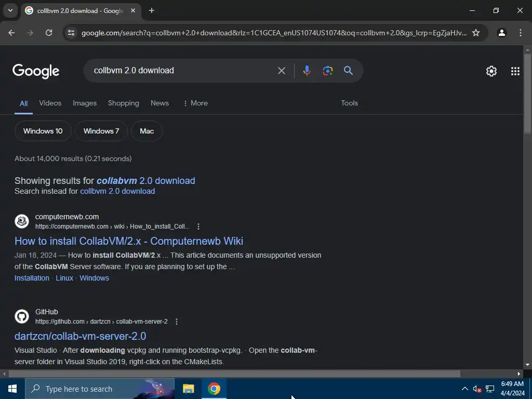532x399 pixels.
Task: Apply the Windows 7 filter chip
Action: point(101,131)
